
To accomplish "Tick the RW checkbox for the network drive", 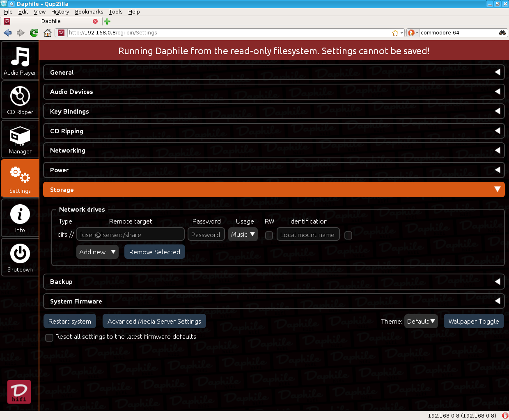I will [x=269, y=235].
